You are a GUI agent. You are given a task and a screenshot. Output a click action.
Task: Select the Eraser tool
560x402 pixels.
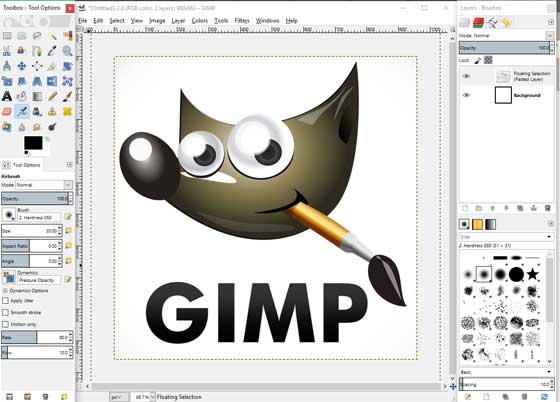pos(7,111)
